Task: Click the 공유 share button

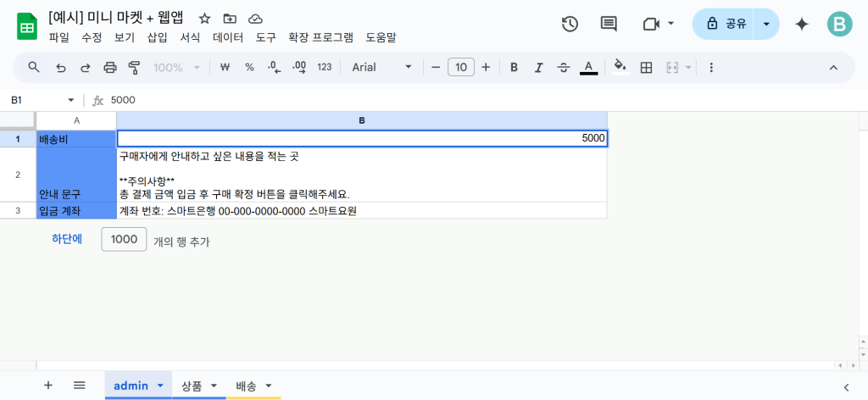Action: [726, 24]
